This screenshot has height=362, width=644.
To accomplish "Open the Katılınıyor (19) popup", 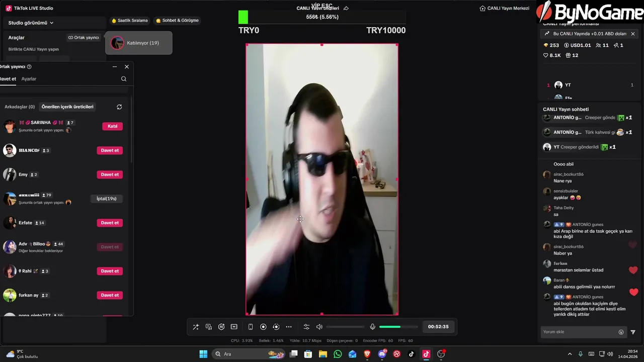I will [138, 43].
